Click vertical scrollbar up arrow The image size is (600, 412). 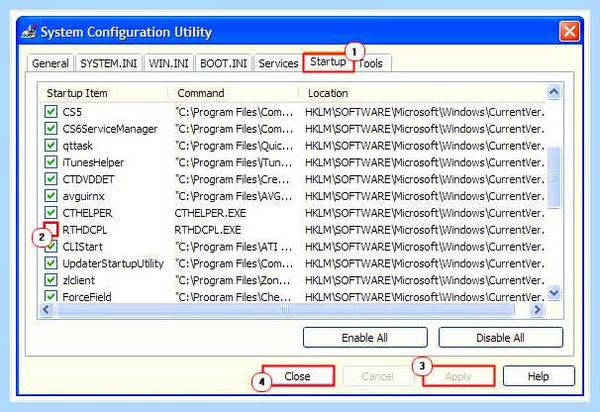554,92
